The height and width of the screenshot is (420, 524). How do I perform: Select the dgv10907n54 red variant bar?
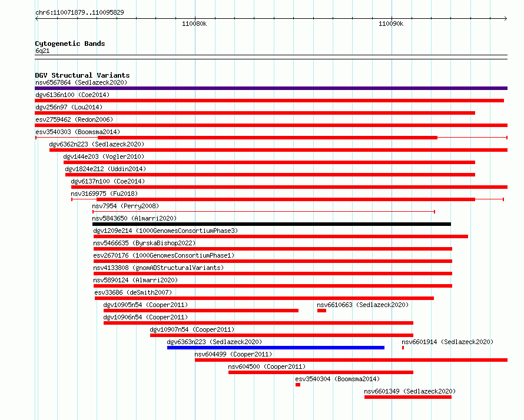click(x=281, y=335)
